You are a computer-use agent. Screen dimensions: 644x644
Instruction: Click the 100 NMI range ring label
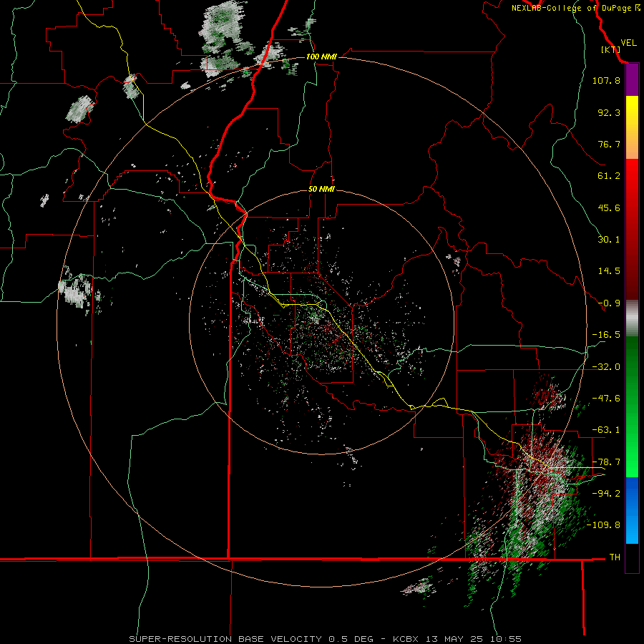(321, 57)
